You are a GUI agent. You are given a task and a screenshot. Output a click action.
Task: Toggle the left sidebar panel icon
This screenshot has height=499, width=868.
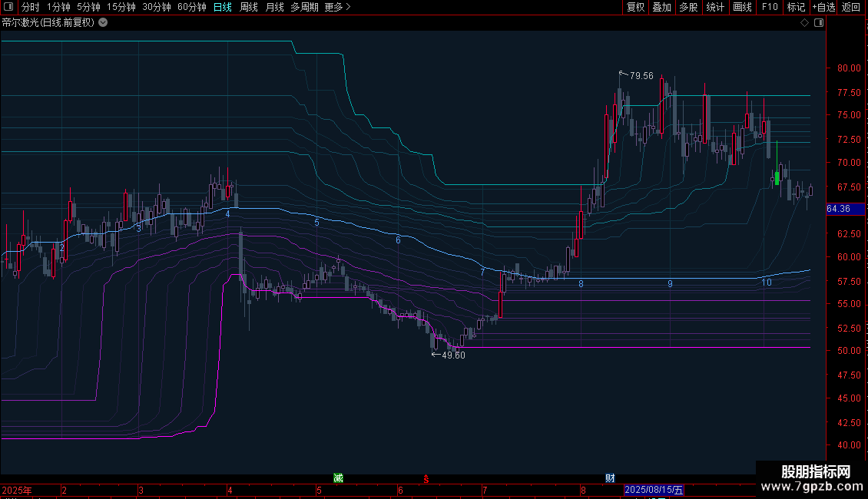8,7
